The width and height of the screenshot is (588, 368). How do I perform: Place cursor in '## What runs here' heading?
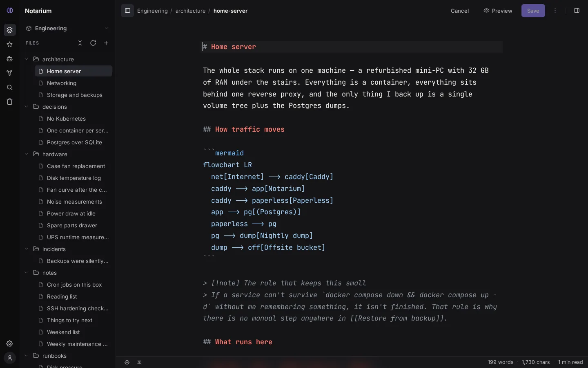[x=238, y=342]
